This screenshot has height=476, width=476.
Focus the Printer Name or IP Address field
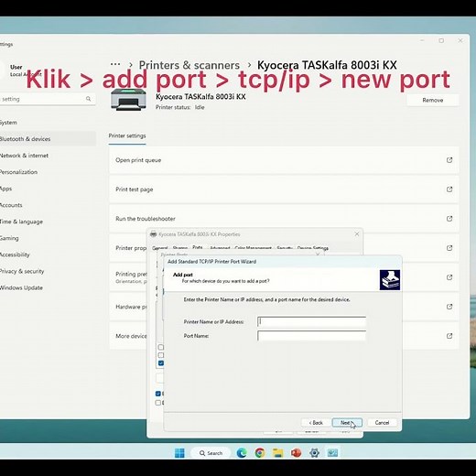click(311, 321)
